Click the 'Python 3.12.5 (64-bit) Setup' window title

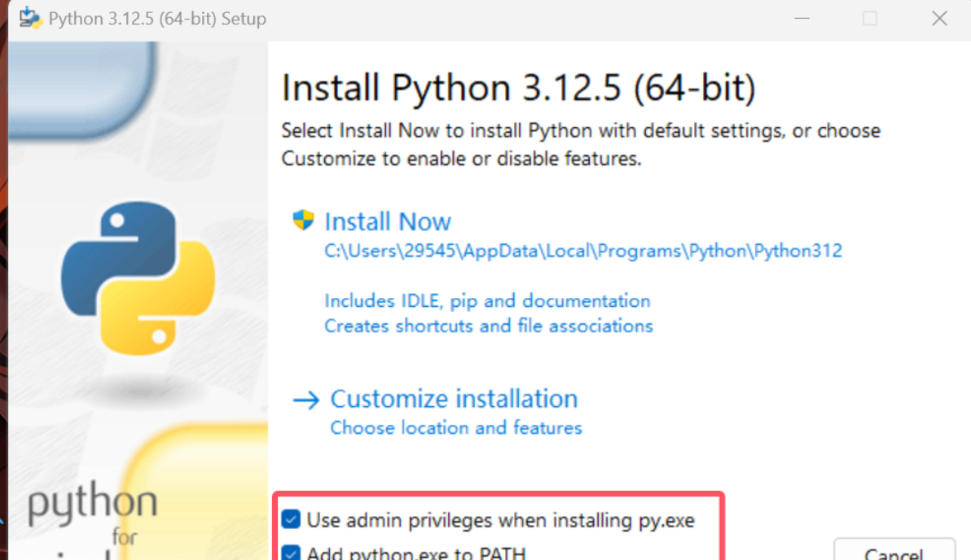157,18
